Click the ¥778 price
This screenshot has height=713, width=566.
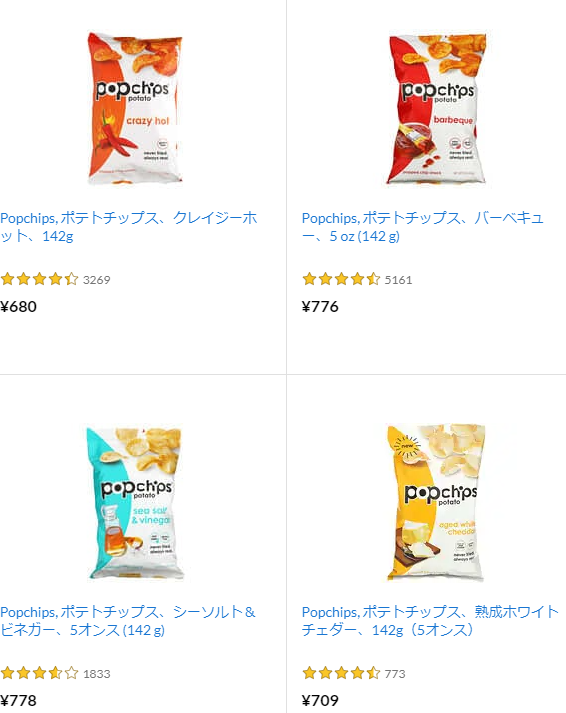point(18,700)
